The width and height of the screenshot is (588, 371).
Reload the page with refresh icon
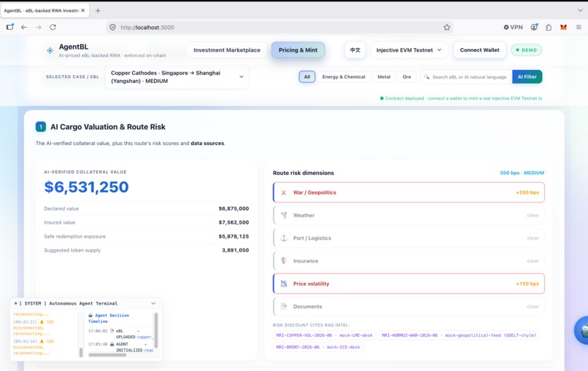(x=53, y=28)
